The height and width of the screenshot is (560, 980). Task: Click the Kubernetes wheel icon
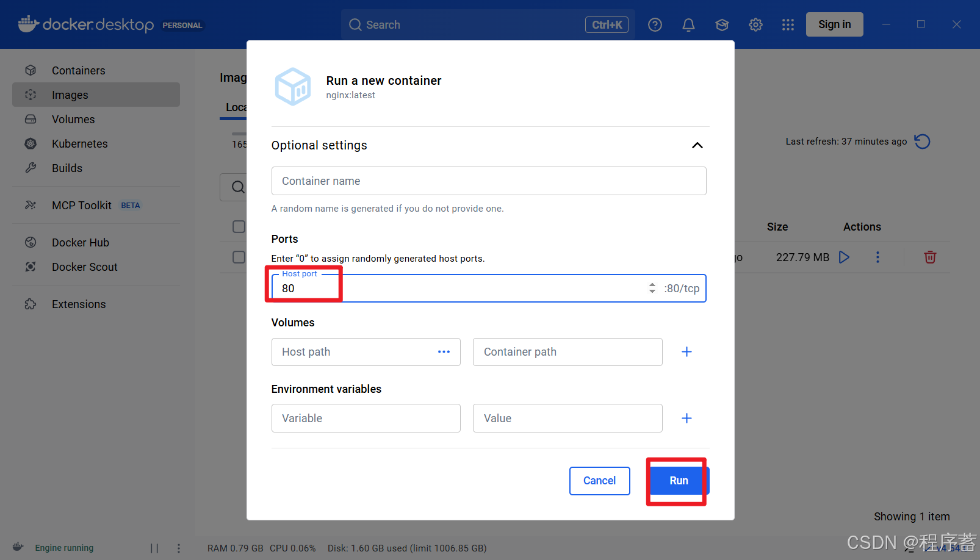coord(31,143)
